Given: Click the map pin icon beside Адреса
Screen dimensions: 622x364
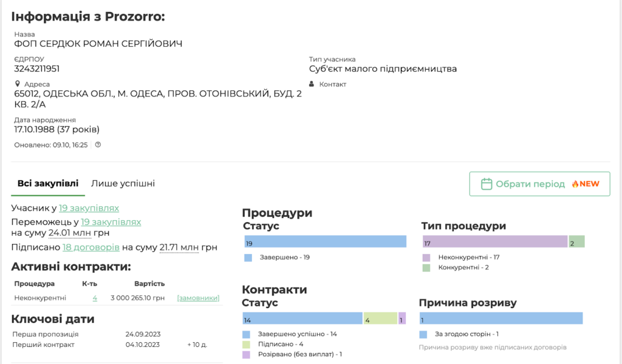Looking at the screenshot, I should click(x=18, y=84).
